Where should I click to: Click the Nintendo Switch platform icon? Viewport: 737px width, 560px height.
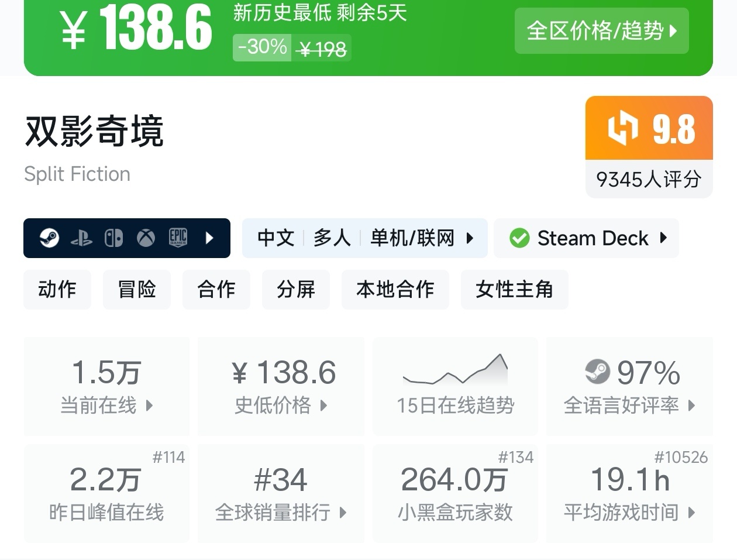(x=113, y=238)
